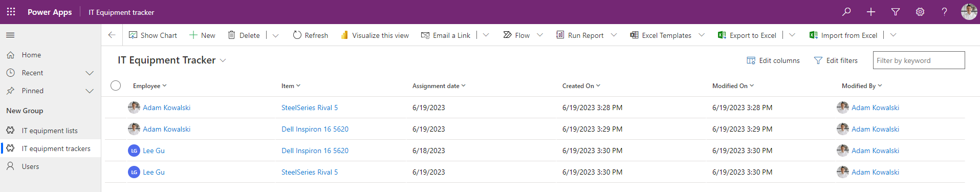Open IT equipment lists in sidebar
This screenshot has height=192, width=980.
click(50, 131)
